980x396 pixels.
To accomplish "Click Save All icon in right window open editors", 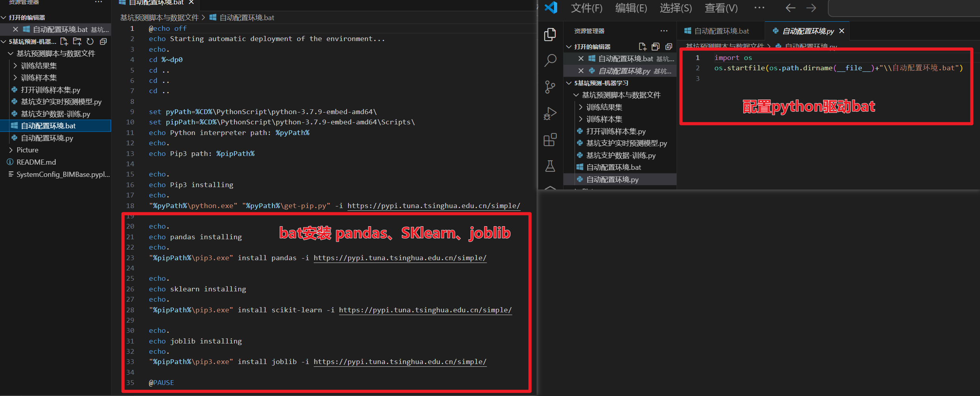I will [656, 47].
